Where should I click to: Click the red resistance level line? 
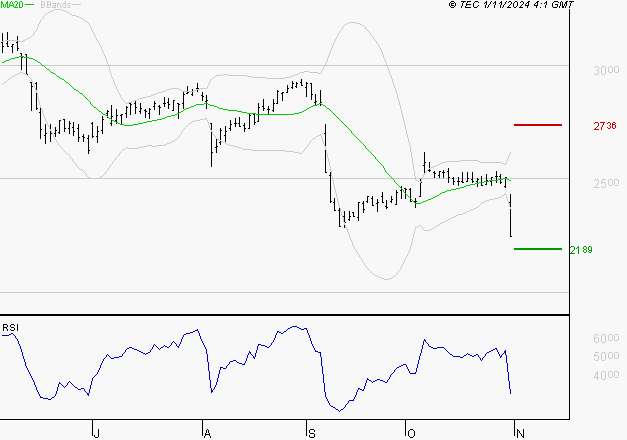(538, 125)
